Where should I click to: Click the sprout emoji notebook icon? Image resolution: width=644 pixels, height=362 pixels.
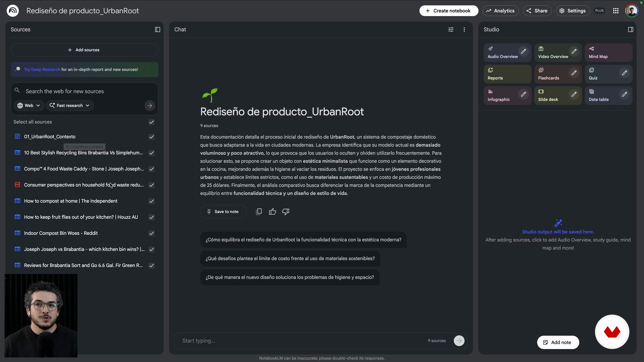[x=210, y=95]
